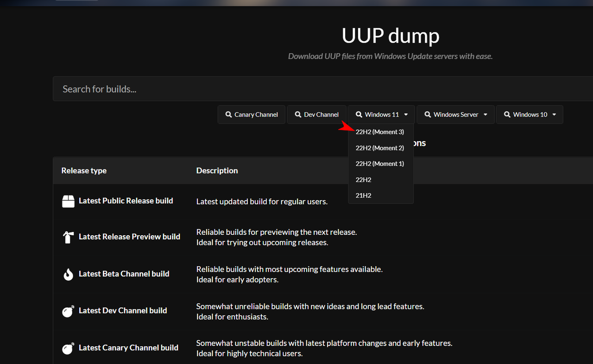Open Latest Public Release build link
Viewport: 593px width, 364px height.
(x=126, y=201)
